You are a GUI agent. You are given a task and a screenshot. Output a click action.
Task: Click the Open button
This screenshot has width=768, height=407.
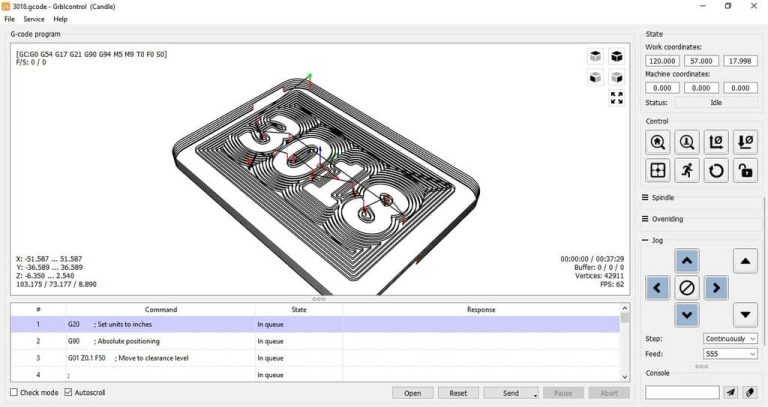click(x=413, y=393)
